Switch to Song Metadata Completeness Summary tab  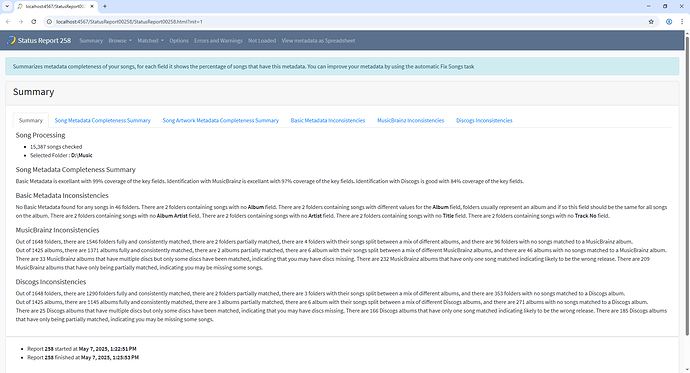(103, 121)
